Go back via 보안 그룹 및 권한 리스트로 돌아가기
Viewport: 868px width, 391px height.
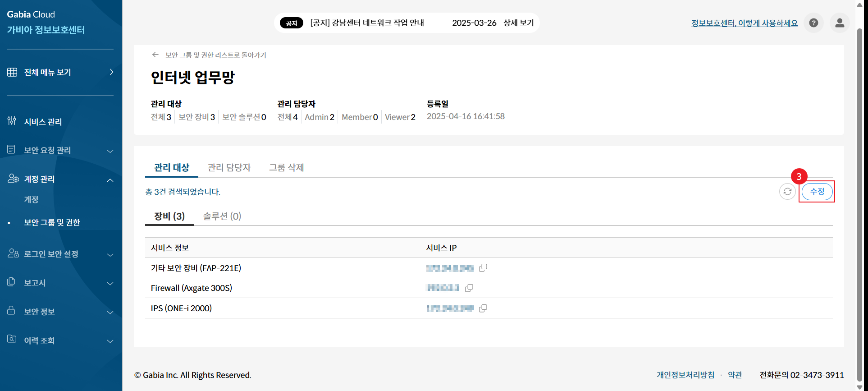(x=216, y=55)
